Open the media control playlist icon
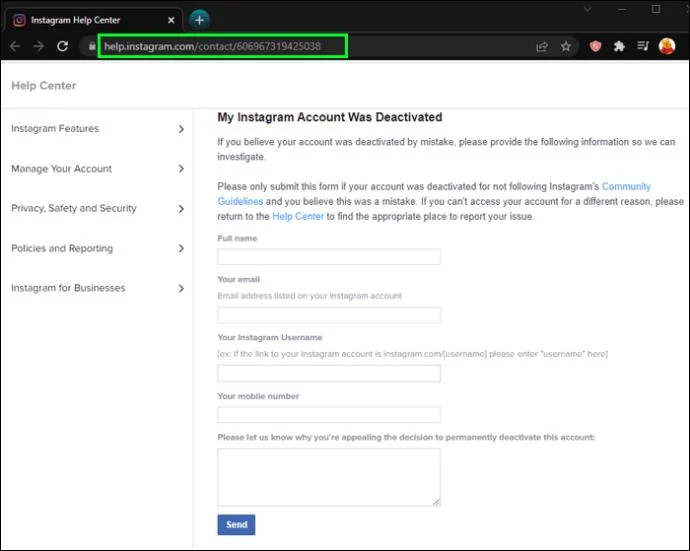Screen dimensions: 690x551 tap(643, 46)
